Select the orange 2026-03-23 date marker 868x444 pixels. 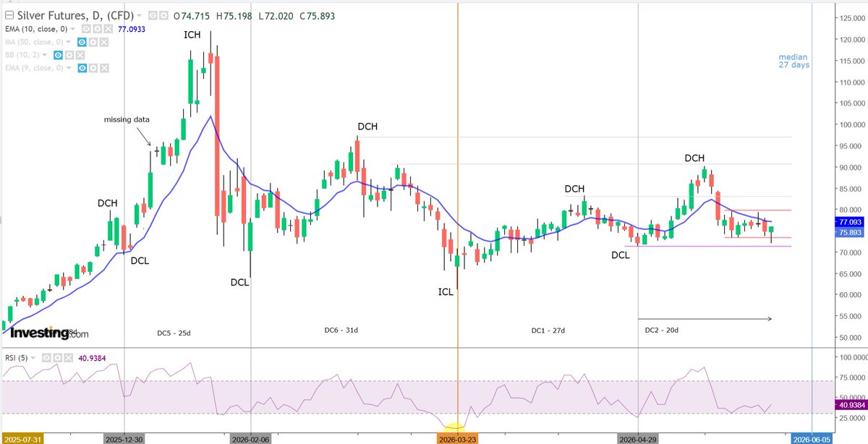pos(458,438)
